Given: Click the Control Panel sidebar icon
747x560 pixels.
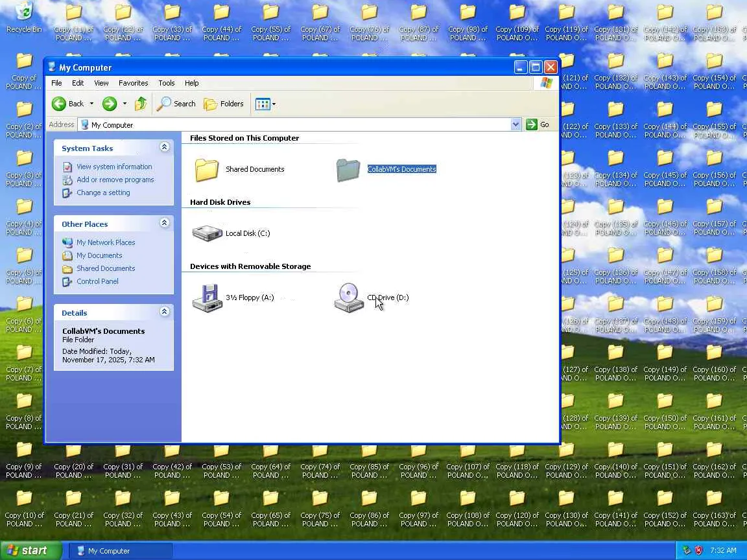Looking at the screenshot, I should [x=67, y=281].
